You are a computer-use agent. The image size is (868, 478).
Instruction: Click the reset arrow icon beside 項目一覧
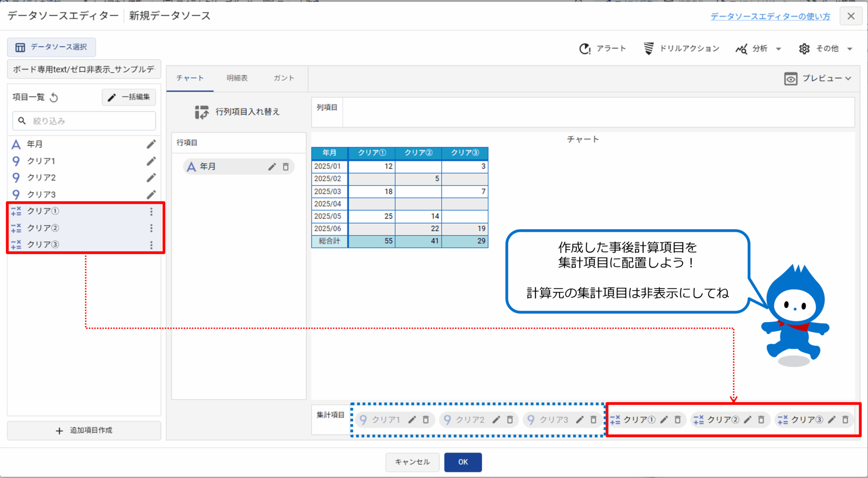[54, 97]
